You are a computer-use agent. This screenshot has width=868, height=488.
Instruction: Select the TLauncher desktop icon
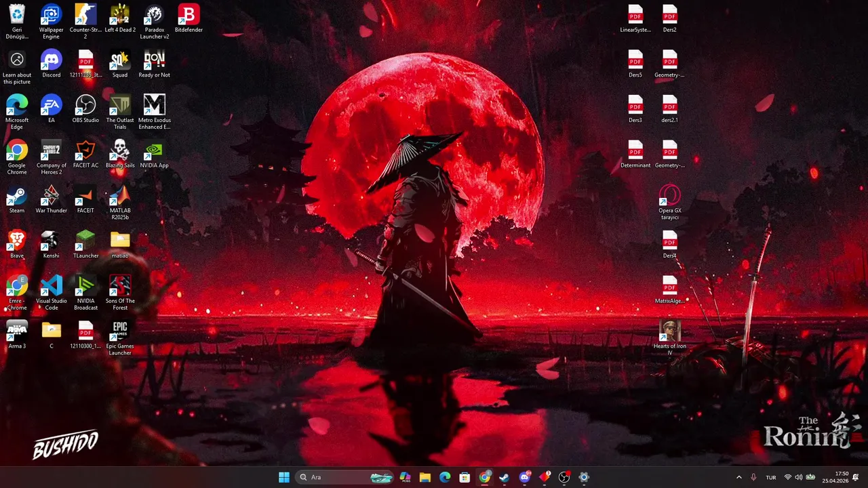click(85, 245)
